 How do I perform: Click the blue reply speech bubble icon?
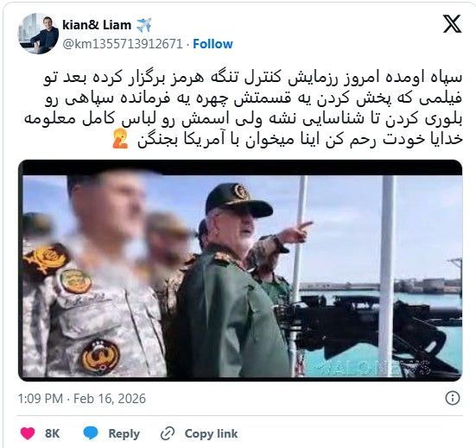[91, 433]
